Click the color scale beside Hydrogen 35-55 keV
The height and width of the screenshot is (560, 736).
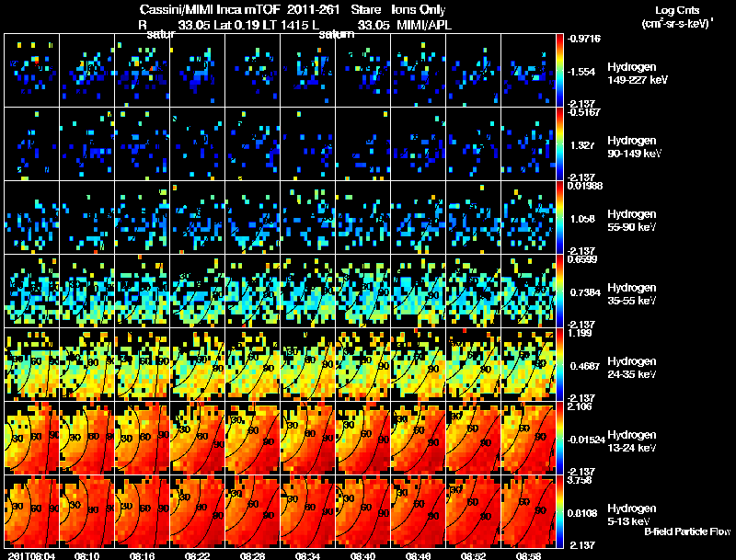click(561, 291)
